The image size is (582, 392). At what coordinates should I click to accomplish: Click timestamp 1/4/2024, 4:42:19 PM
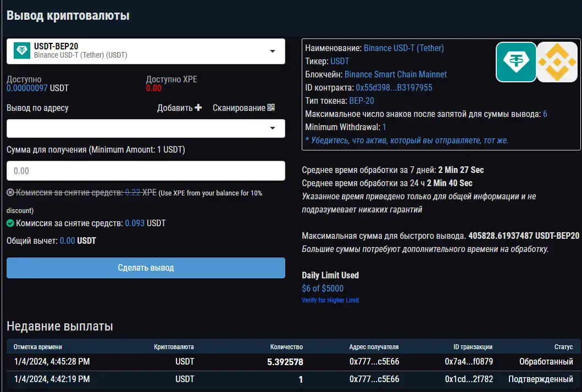(x=52, y=379)
